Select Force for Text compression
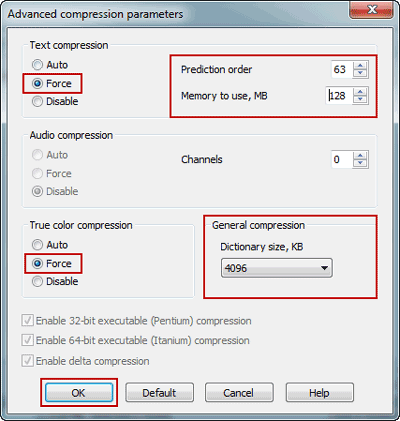This screenshot has height=421, width=400. (52, 83)
